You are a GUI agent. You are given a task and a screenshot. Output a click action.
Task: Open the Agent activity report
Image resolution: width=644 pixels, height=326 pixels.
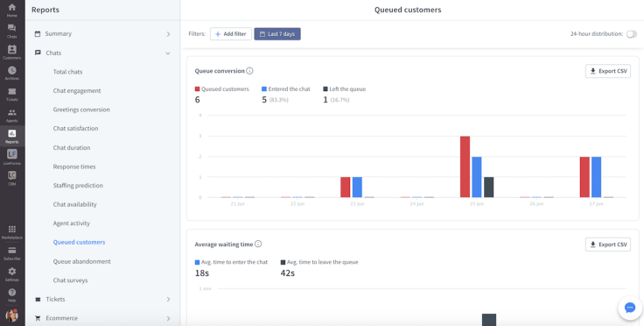point(72,223)
